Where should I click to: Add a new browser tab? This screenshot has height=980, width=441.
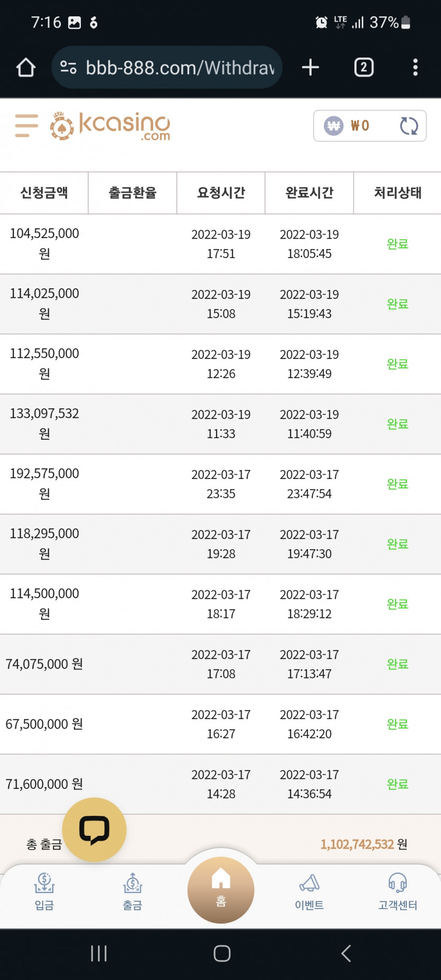click(x=311, y=68)
